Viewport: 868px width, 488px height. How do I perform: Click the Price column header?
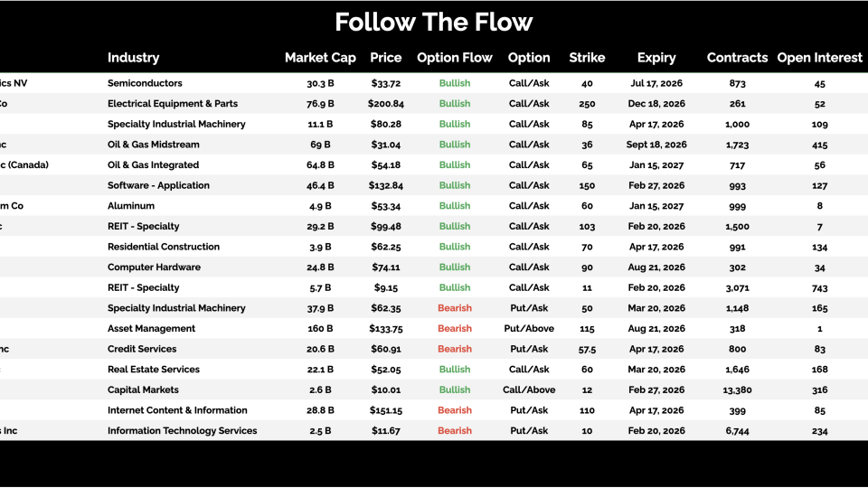click(386, 58)
